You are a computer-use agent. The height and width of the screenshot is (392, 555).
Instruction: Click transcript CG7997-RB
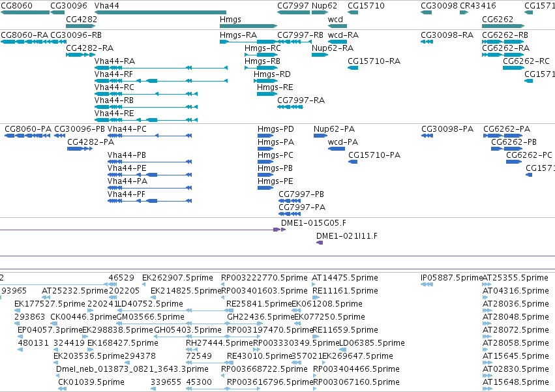click(x=300, y=35)
